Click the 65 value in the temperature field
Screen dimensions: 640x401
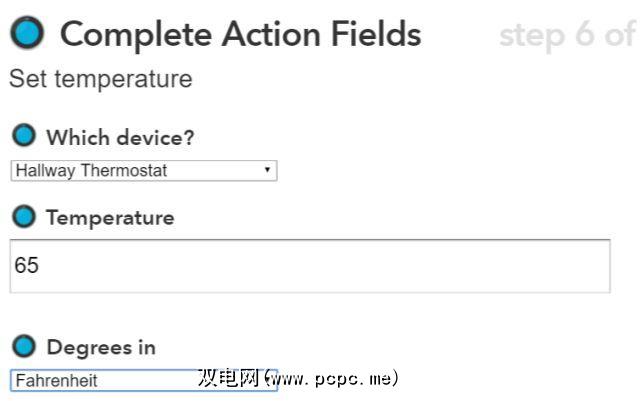tap(27, 267)
